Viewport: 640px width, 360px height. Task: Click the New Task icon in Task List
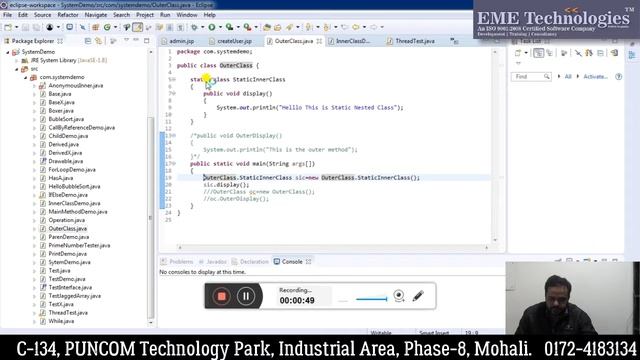[518, 53]
